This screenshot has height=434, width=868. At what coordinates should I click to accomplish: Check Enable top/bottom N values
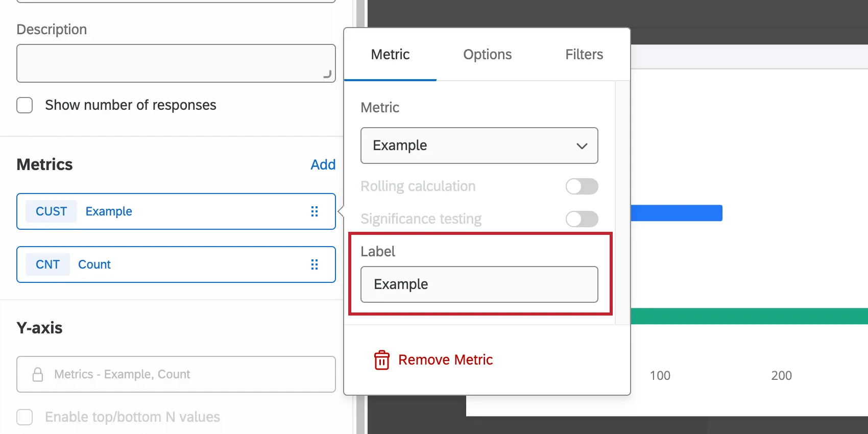coord(25,417)
